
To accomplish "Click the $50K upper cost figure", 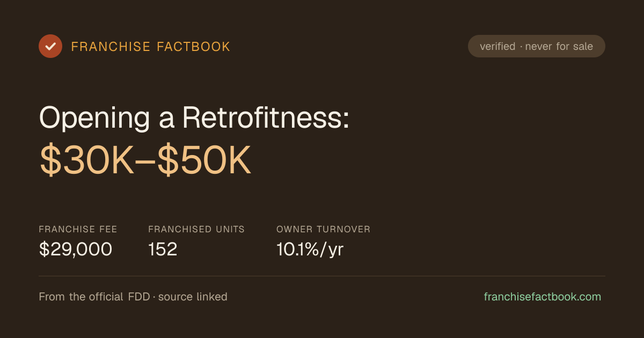I will (x=204, y=160).
